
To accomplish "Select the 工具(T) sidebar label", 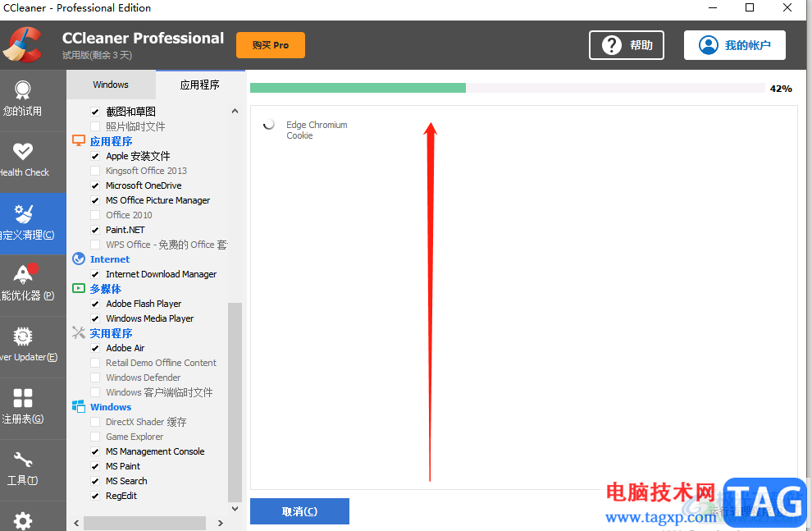I will click(23, 480).
